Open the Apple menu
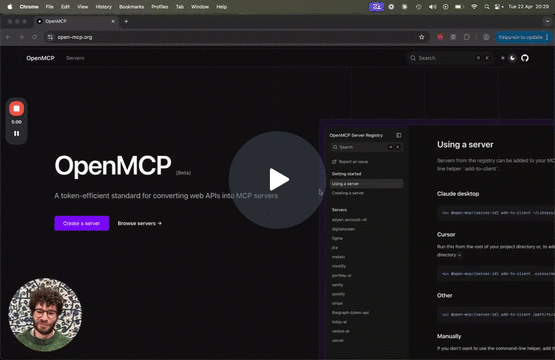This screenshot has width=555, height=360. (x=10, y=7)
